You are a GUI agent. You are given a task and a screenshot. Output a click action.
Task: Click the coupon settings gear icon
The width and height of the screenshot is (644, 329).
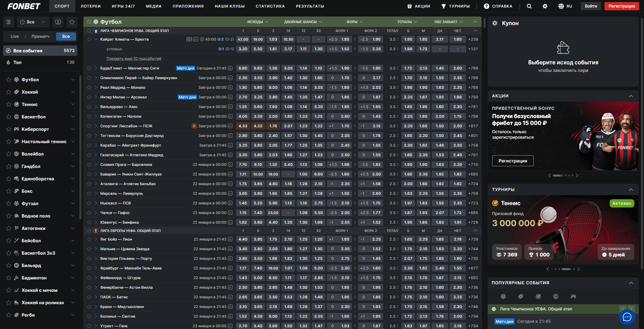click(495, 23)
